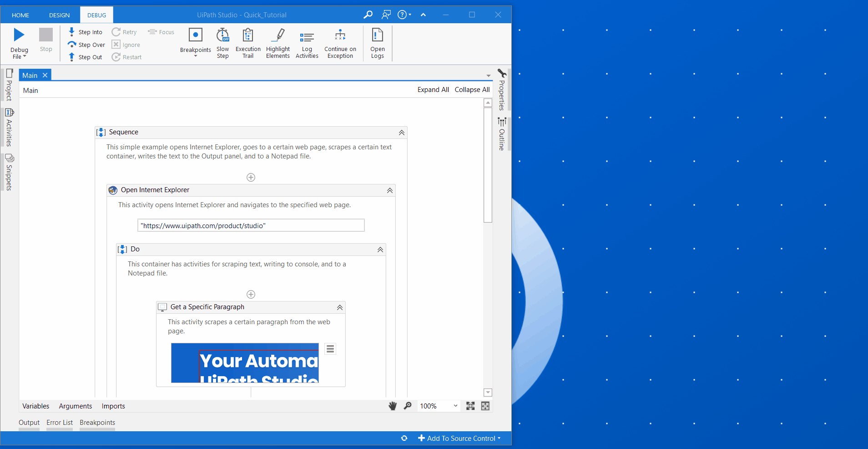Image resolution: width=868 pixels, height=449 pixels.
Task: Toggle Highlight Elements option
Action: 278,43
